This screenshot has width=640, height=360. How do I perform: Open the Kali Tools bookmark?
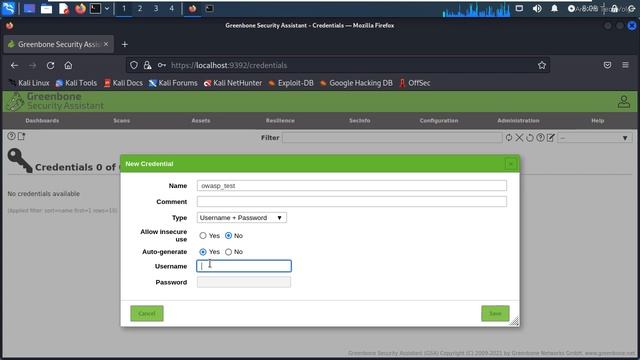point(76,83)
